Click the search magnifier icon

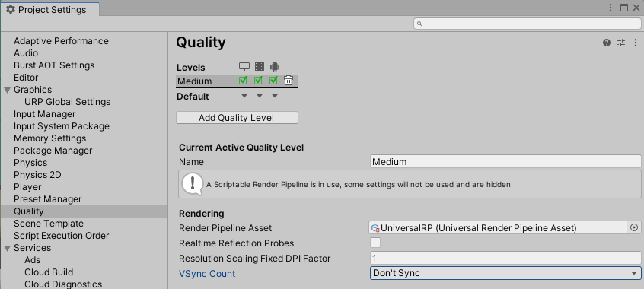point(419,24)
